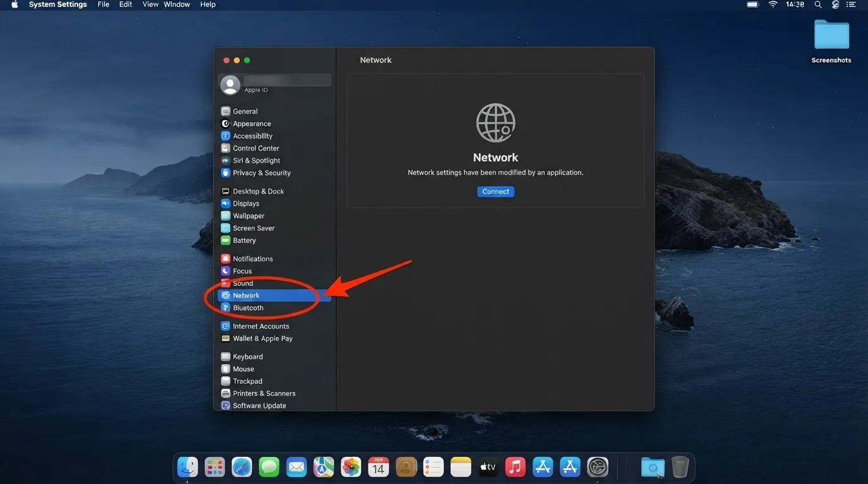Go to Control Center settings

[274, 148]
